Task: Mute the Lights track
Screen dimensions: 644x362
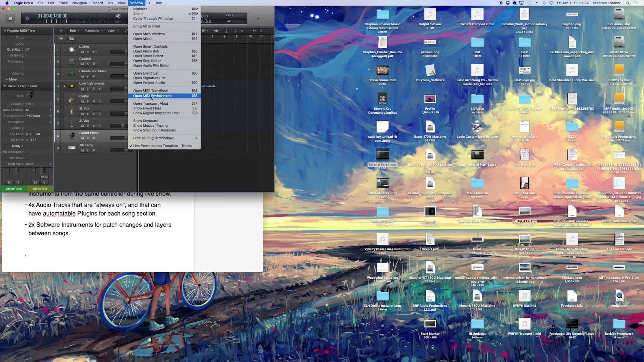Action: pos(82,52)
